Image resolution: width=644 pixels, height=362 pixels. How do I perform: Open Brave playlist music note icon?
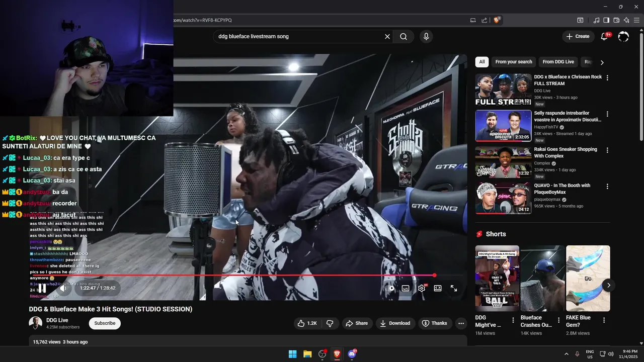(x=596, y=20)
